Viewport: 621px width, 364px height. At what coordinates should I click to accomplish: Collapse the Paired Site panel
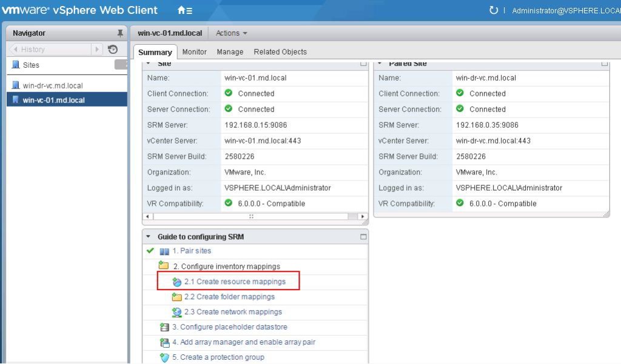tap(380, 64)
